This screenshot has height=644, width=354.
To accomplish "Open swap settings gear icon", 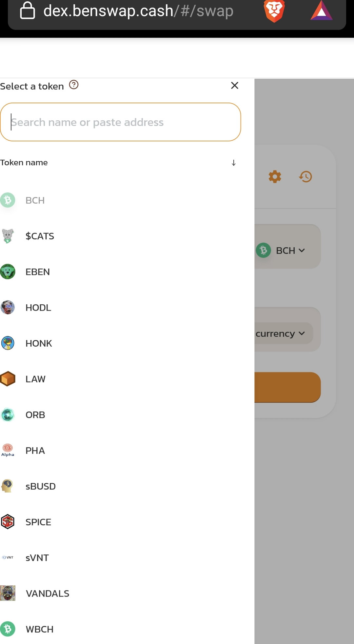I will tap(275, 177).
